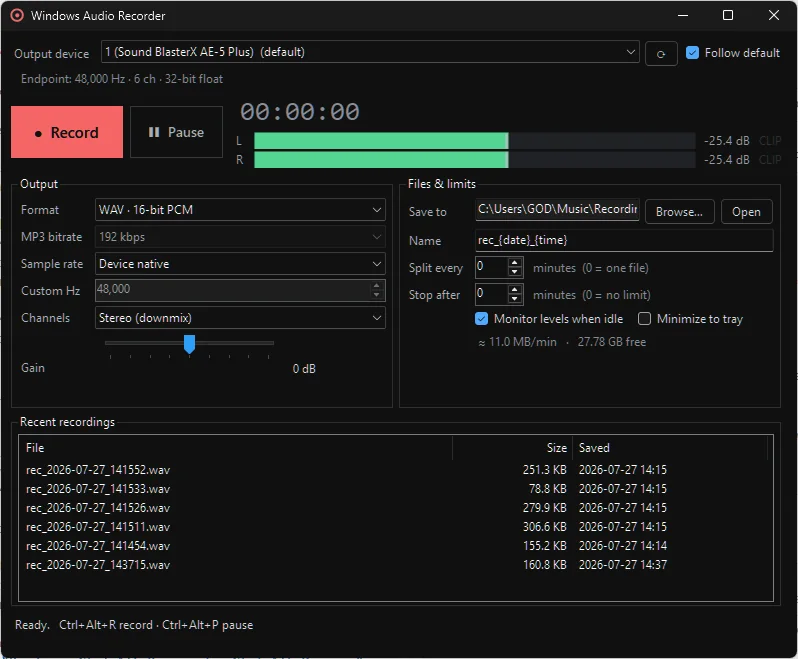Click the Pause button

coord(176,132)
